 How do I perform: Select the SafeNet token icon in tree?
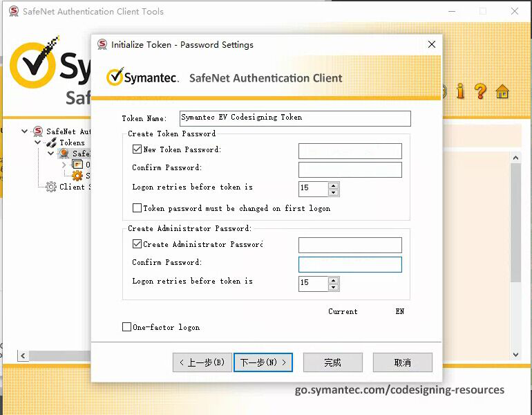point(64,154)
